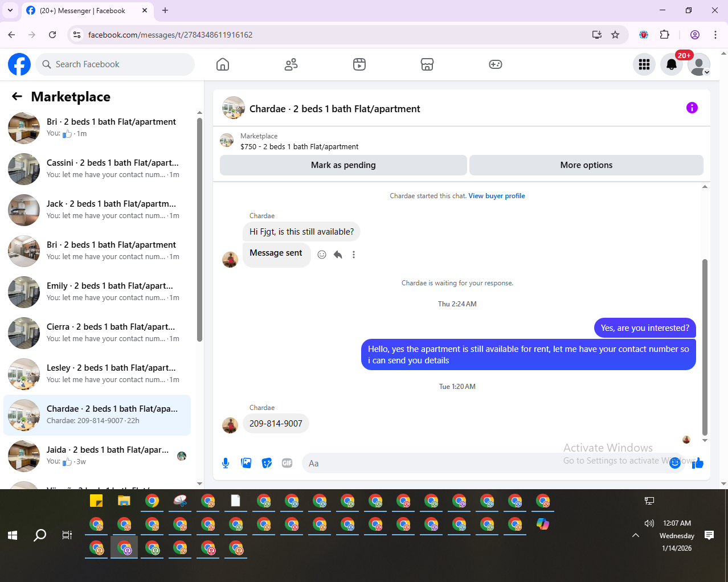Viewport: 728px width, 582px height.
Task: Open Gaming controller icon in navigation
Action: click(496, 64)
